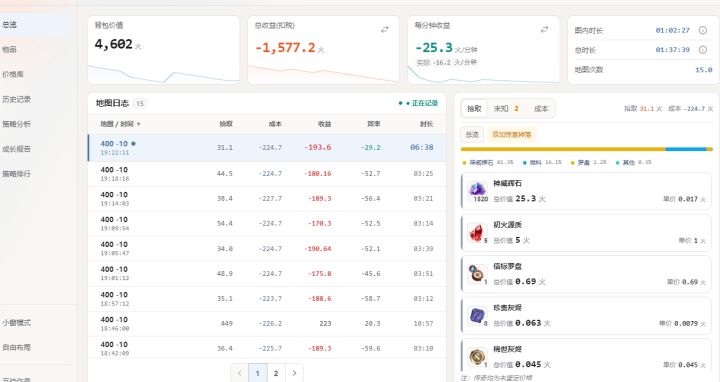
Task: Sort the map log by 时长 column
Action: pos(427,124)
